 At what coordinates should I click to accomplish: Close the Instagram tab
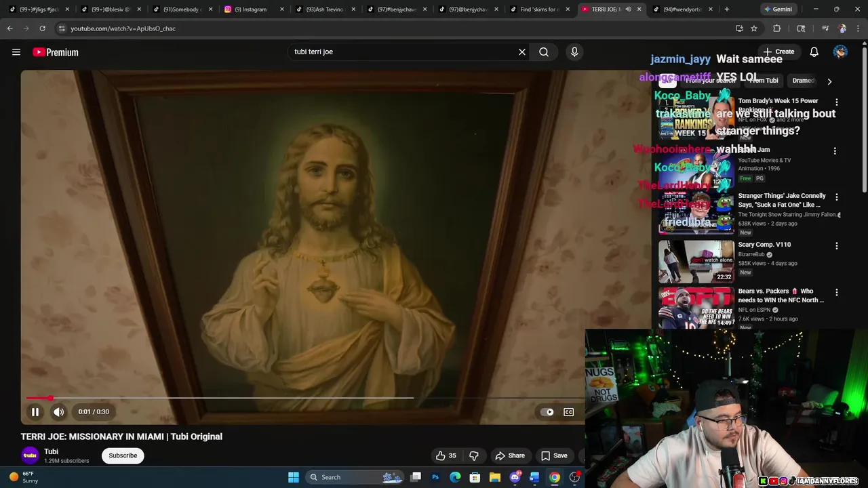(281, 9)
